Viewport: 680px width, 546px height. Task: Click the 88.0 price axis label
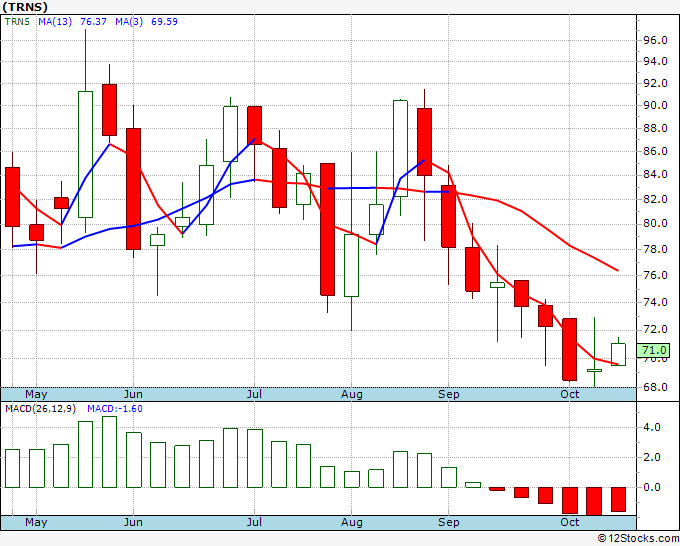655,128
